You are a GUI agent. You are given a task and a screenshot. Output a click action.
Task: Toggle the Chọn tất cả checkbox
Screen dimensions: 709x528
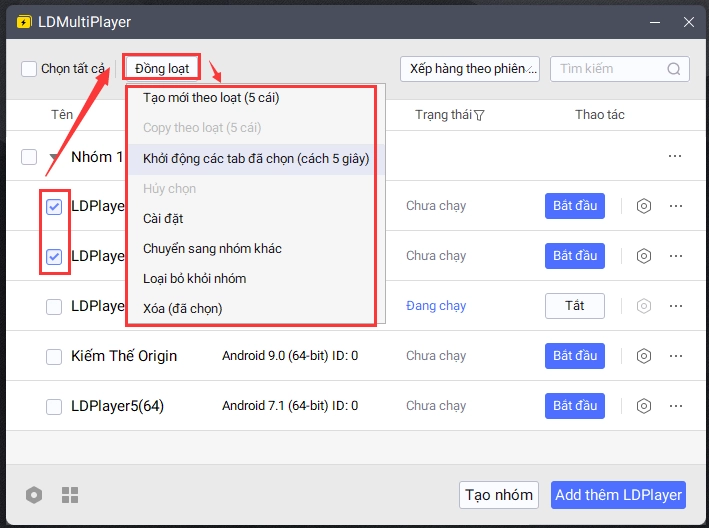(x=29, y=69)
